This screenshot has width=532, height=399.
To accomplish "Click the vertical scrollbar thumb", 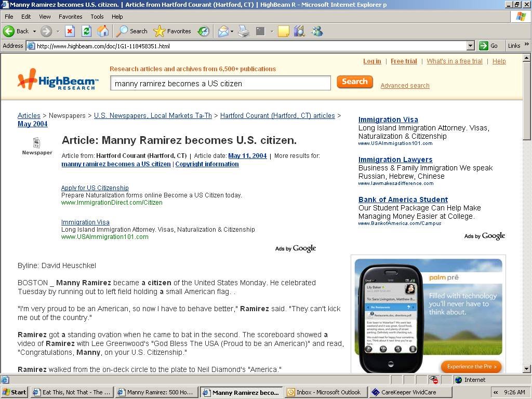I will tap(527, 100).
